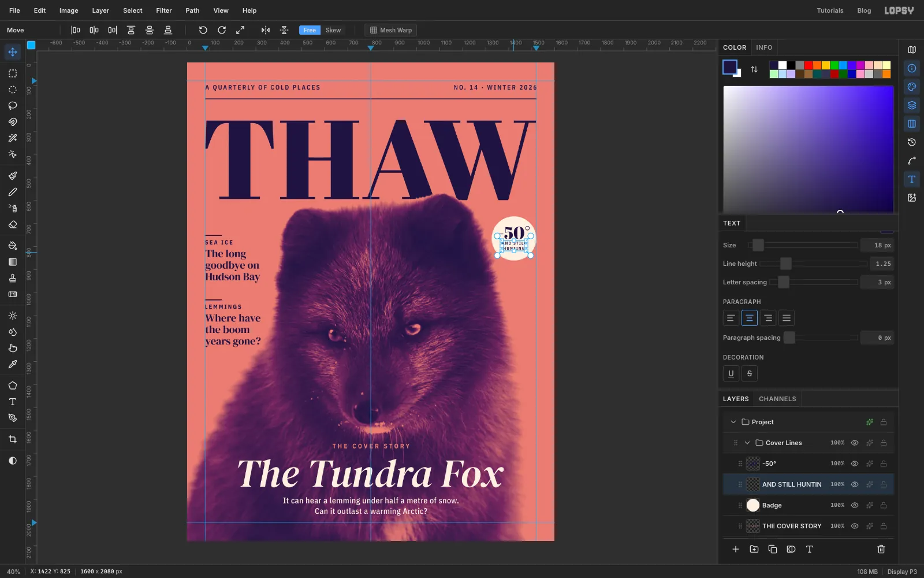The height and width of the screenshot is (578, 924).
Task: Switch to the CHANNELS tab
Action: 777,399
